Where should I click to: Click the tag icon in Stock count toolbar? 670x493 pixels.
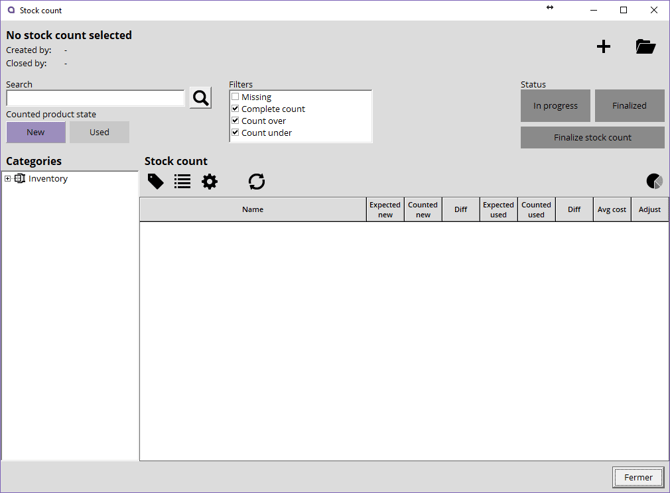point(156,181)
